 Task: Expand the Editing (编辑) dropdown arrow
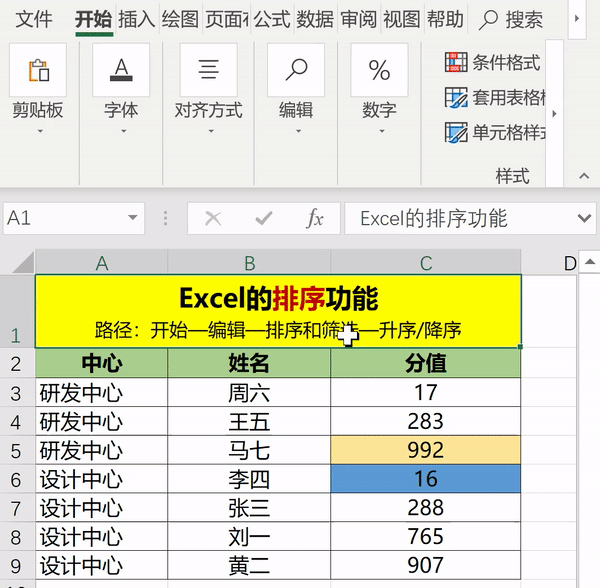tap(298, 131)
